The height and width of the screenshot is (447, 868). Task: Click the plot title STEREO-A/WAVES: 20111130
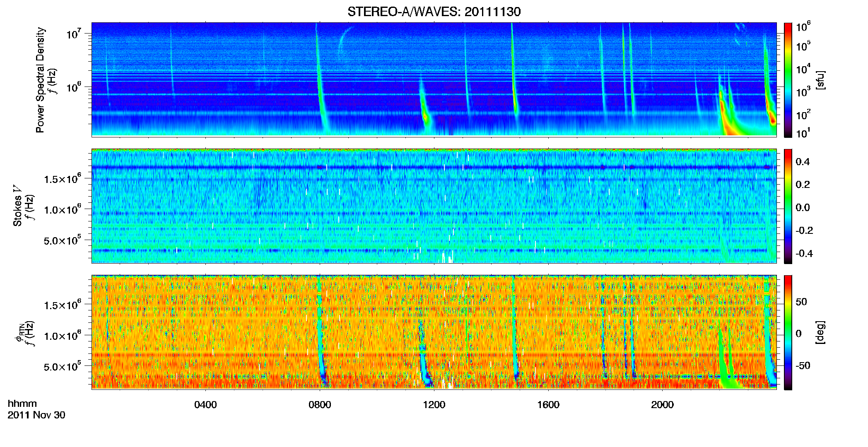coord(434,12)
